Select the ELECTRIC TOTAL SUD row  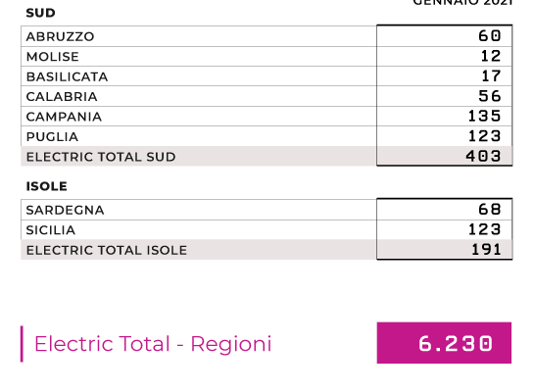[267, 157]
